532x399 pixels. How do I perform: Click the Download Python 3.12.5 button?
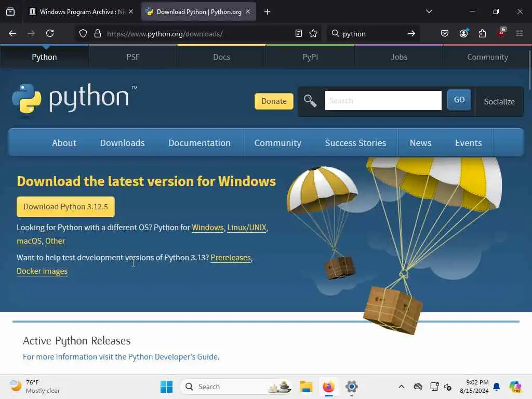tap(65, 207)
